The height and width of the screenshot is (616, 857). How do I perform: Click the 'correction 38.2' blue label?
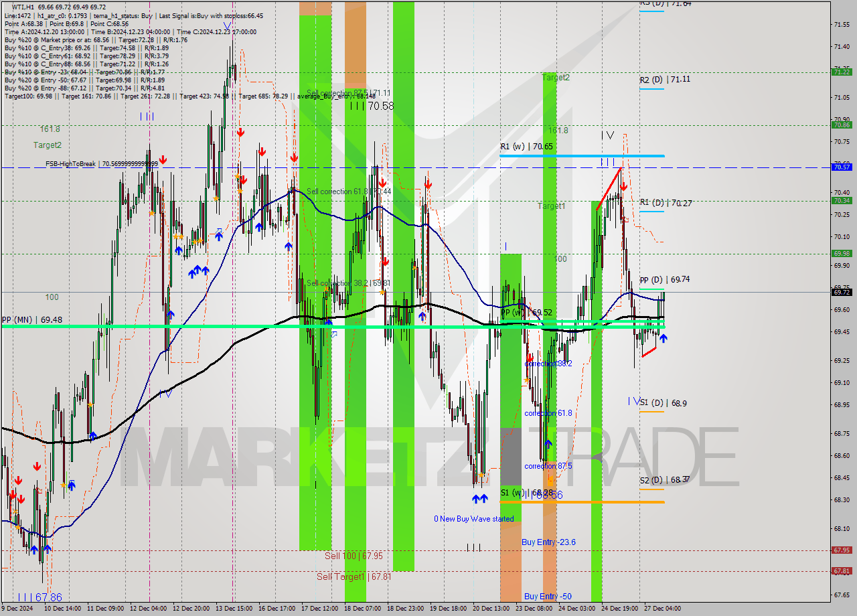pos(548,364)
